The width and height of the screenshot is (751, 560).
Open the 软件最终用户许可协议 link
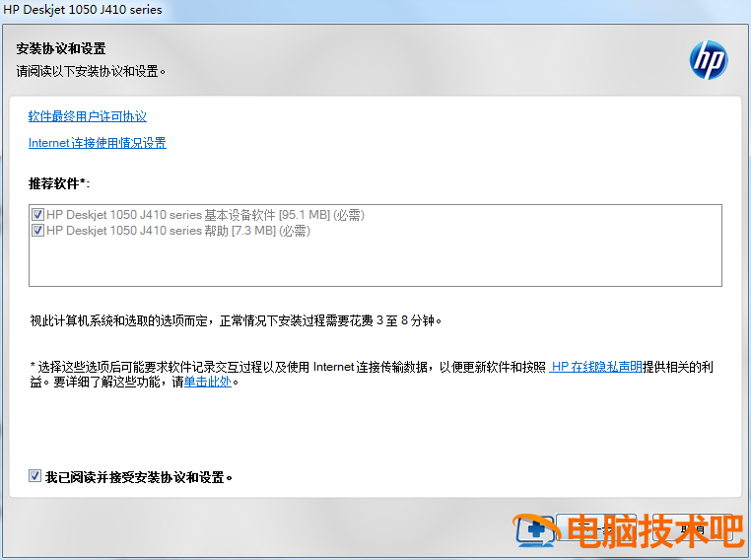(x=87, y=116)
